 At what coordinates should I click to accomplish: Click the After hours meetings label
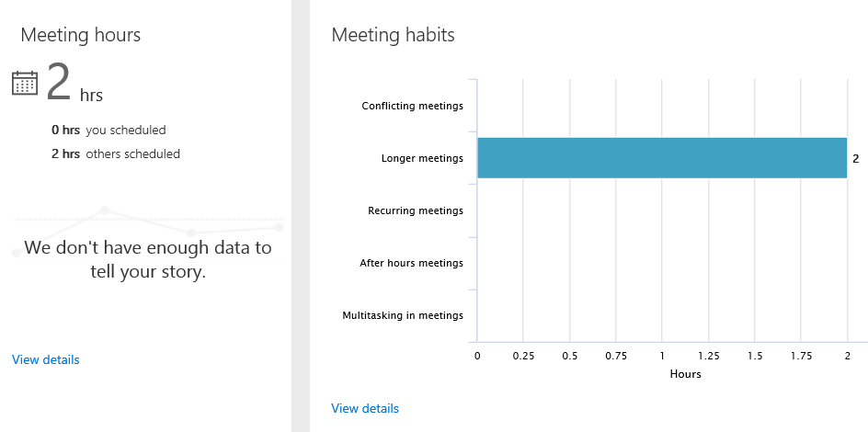click(x=411, y=263)
